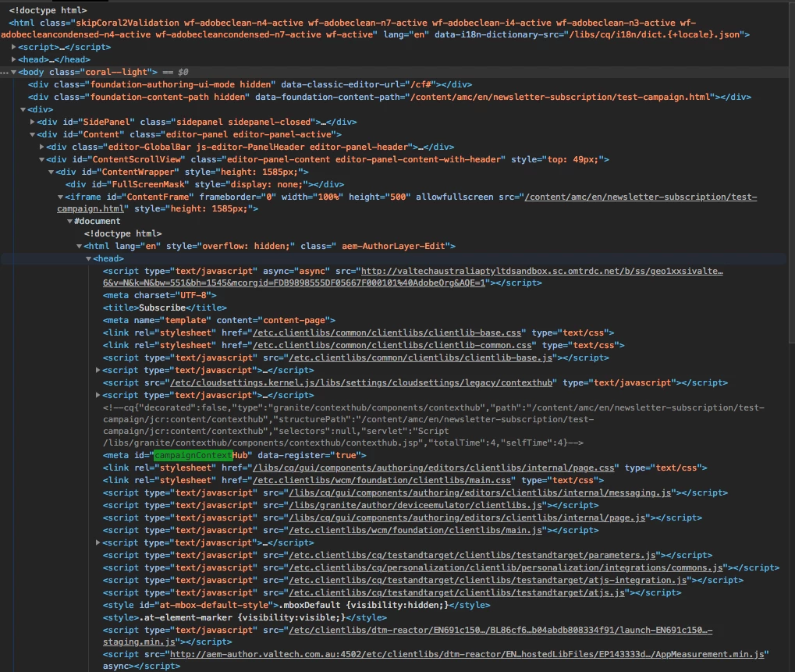The width and height of the screenshot is (795, 672).
Task: Open the testandtarget atjs.js link
Action: [x=457, y=592]
